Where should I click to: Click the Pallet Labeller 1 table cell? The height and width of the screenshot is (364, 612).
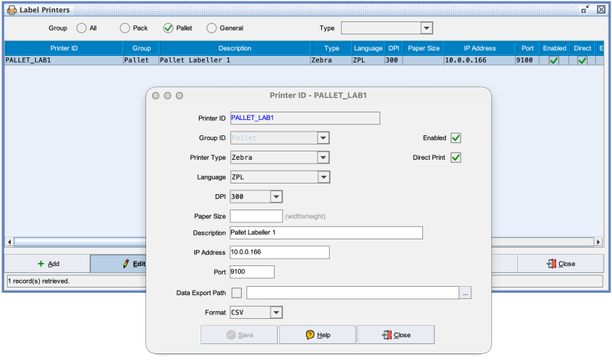[235, 60]
